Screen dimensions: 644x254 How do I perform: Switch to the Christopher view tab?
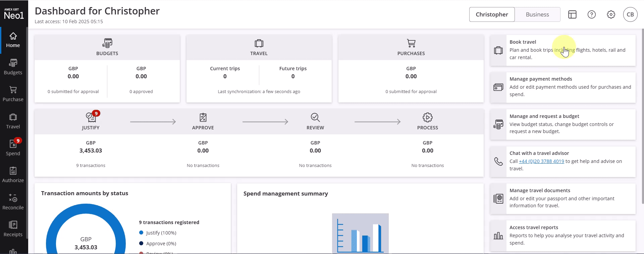click(492, 14)
